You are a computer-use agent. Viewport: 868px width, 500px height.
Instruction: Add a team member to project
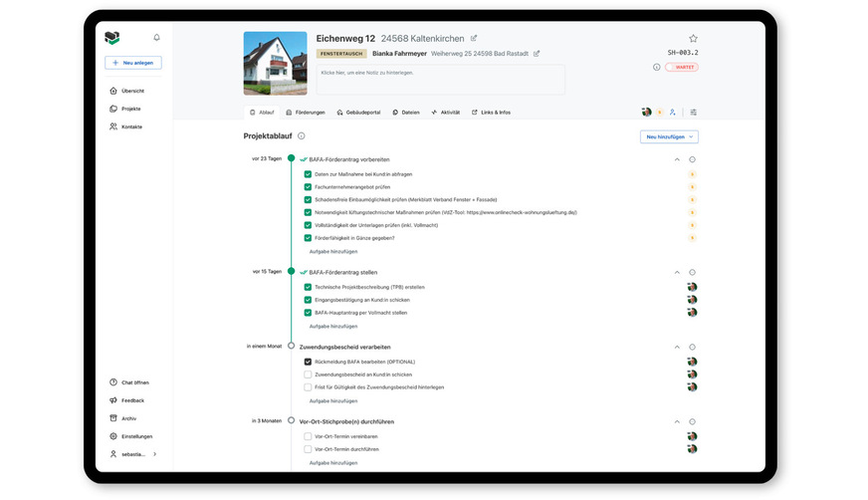(x=673, y=113)
